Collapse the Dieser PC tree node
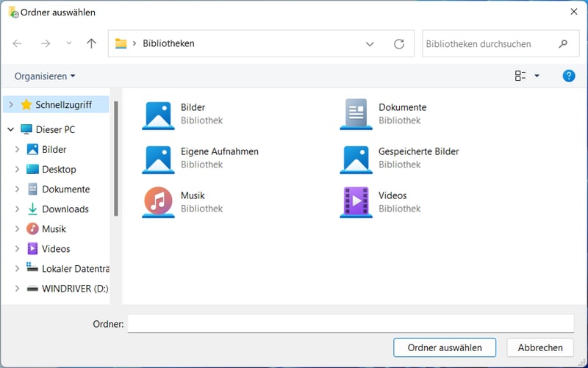This screenshot has height=368, width=588. [x=10, y=129]
